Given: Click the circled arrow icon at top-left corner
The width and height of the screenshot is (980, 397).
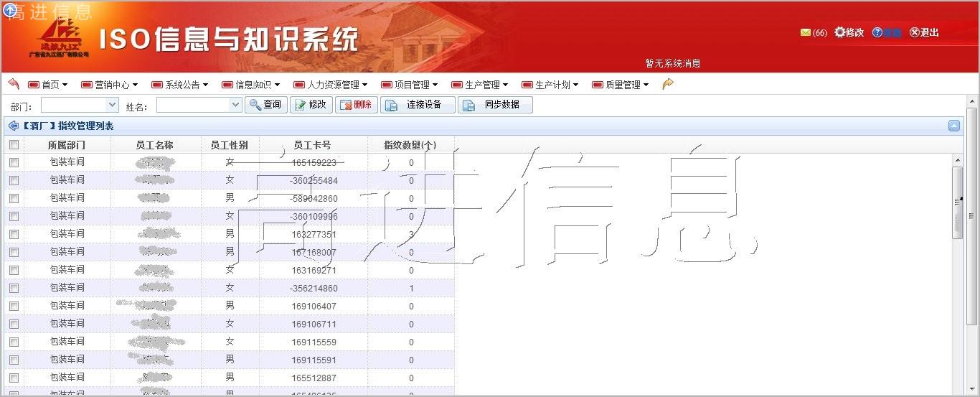Looking at the screenshot, I should coord(10,10).
